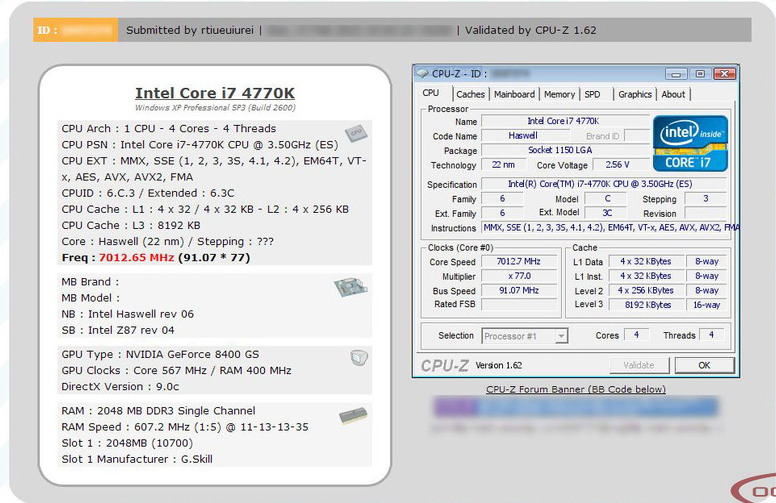Screen dimensions: 776x503
Task: Maximize the CPU-Z window
Action: (x=700, y=74)
